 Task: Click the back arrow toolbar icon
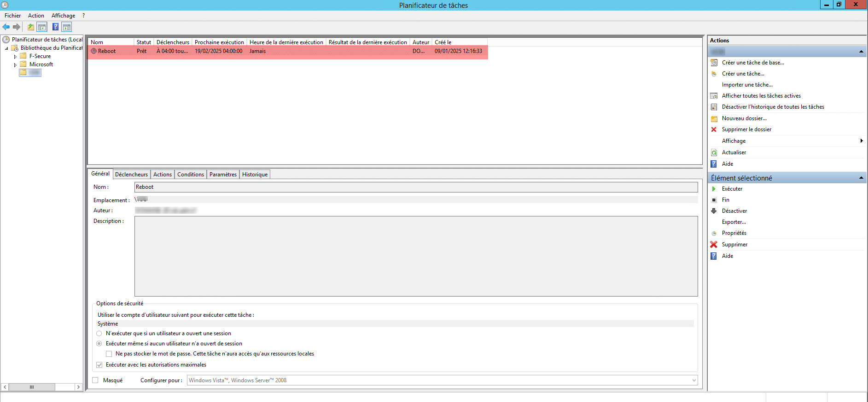(6, 27)
